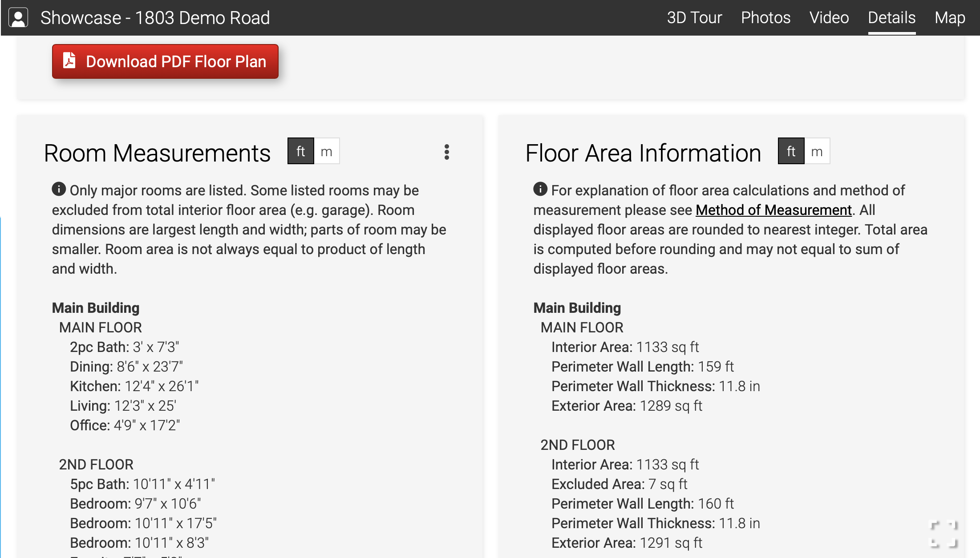Click the Bedroom: 10'11" x 17'5" row

click(x=143, y=523)
